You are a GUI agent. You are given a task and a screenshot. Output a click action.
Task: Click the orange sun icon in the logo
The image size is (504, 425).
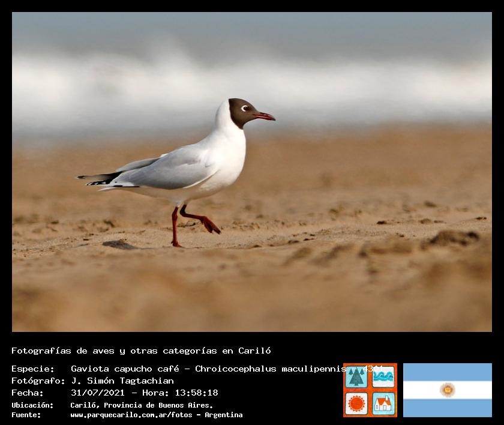click(x=356, y=403)
